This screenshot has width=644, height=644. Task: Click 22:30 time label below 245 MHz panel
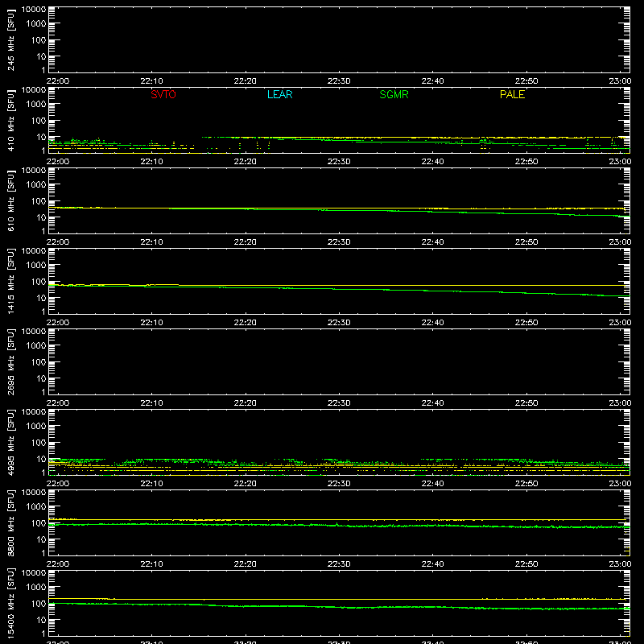pos(339,81)
